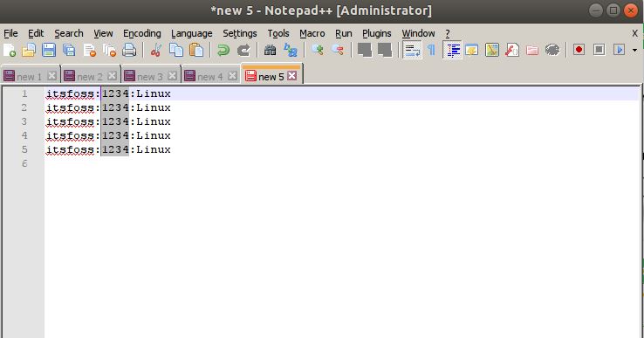Click the Stop Recording macro button
The image size is (644, 338).
[599, 50]
